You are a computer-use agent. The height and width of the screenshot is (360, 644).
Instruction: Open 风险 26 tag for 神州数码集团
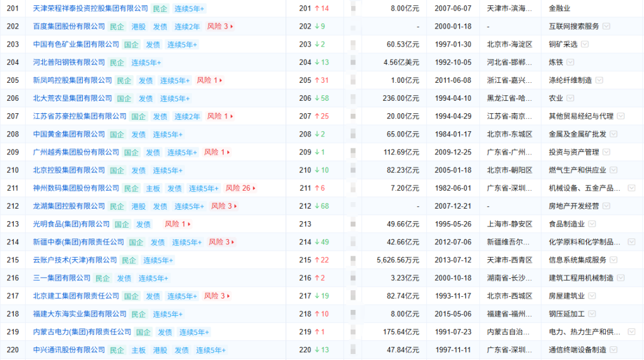[x=240, y=188]
